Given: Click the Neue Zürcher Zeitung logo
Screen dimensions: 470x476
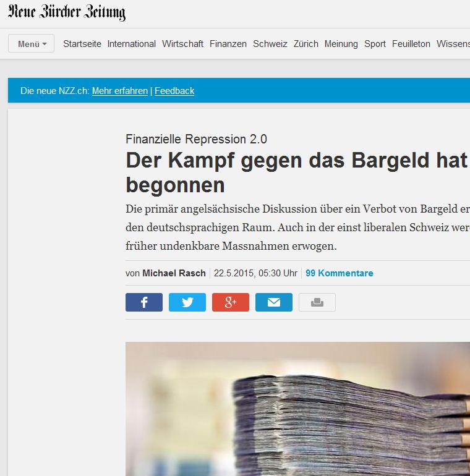Looking at the screenshot, I should 67,13.
